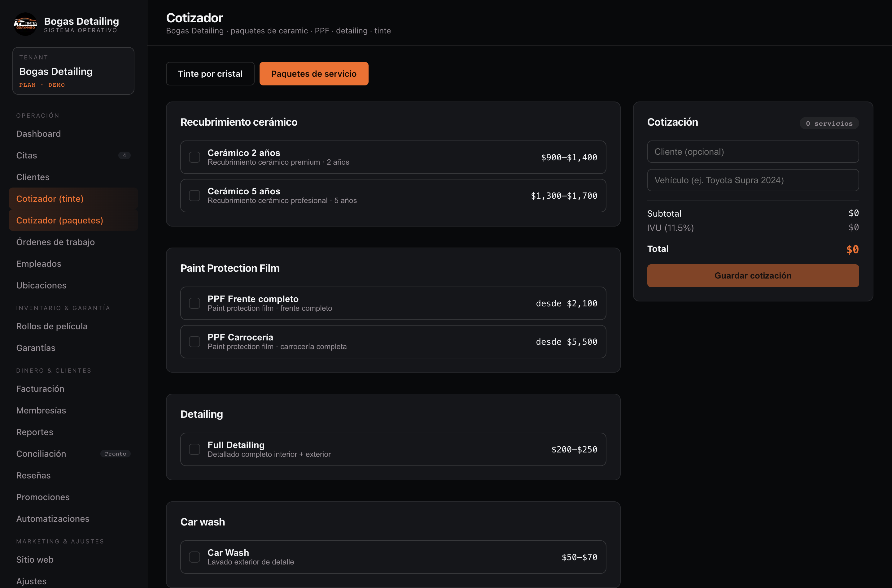Click the Subtotal label

coord(664,213)
